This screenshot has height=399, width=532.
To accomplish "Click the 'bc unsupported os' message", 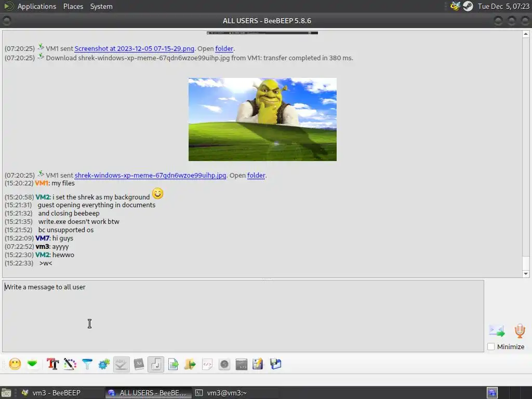I will point(66,230).
